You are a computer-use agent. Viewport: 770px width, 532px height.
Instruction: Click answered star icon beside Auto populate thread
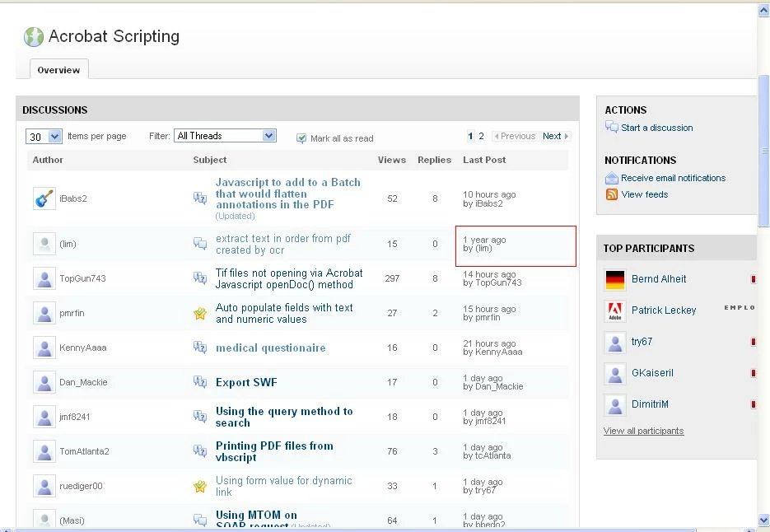[x=200, y=313]
